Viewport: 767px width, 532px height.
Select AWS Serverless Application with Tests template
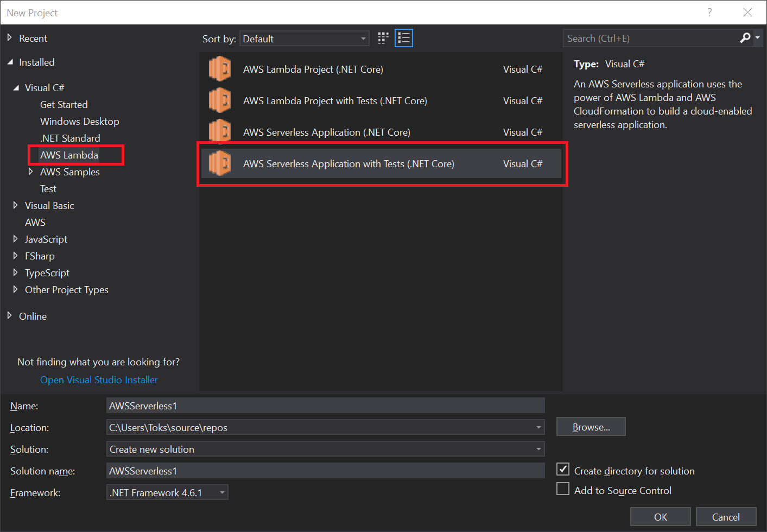click(381, 164)
